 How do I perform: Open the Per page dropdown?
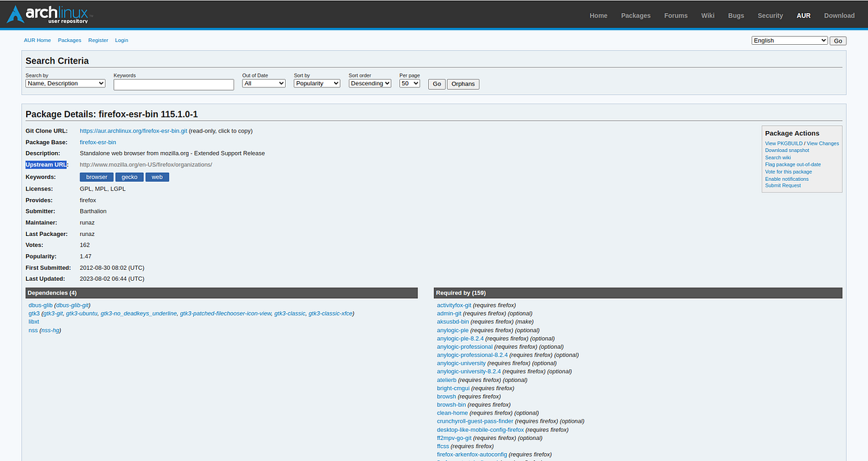click(409, 83)
